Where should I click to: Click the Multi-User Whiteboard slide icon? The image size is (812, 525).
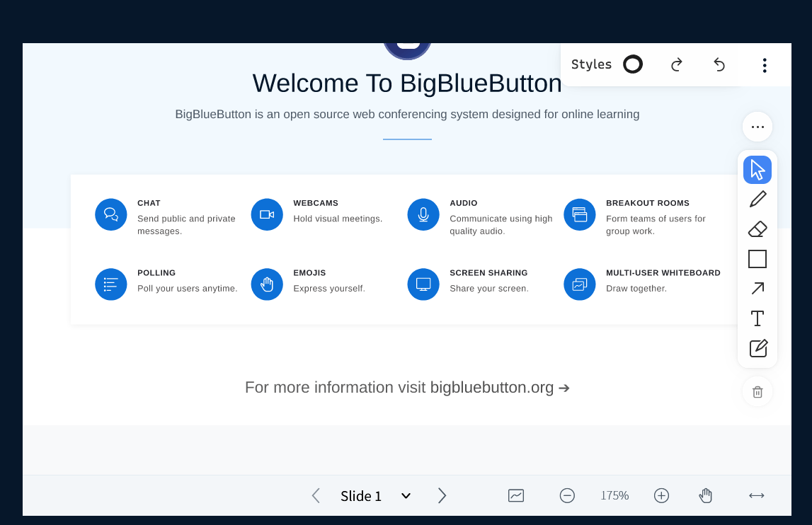coord(580,284)
